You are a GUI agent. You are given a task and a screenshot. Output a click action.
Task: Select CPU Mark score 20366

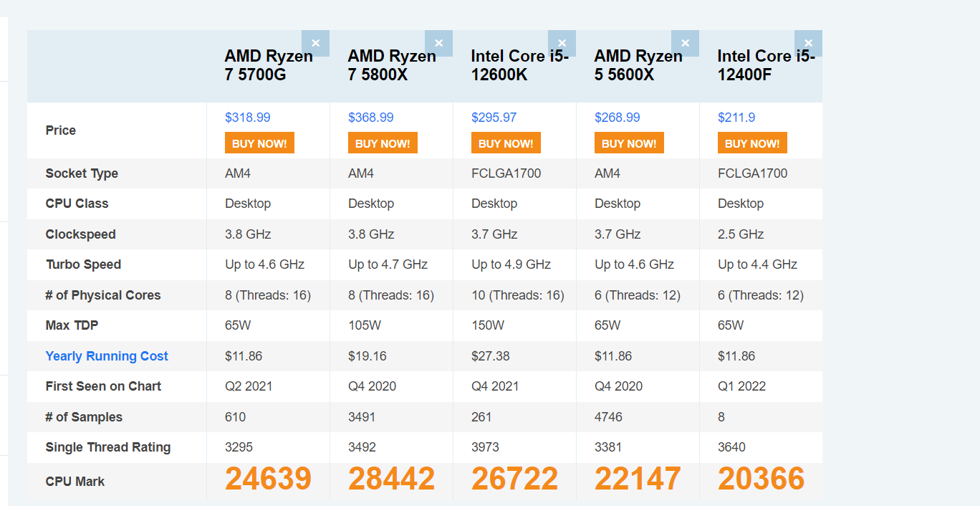(762, 479)
